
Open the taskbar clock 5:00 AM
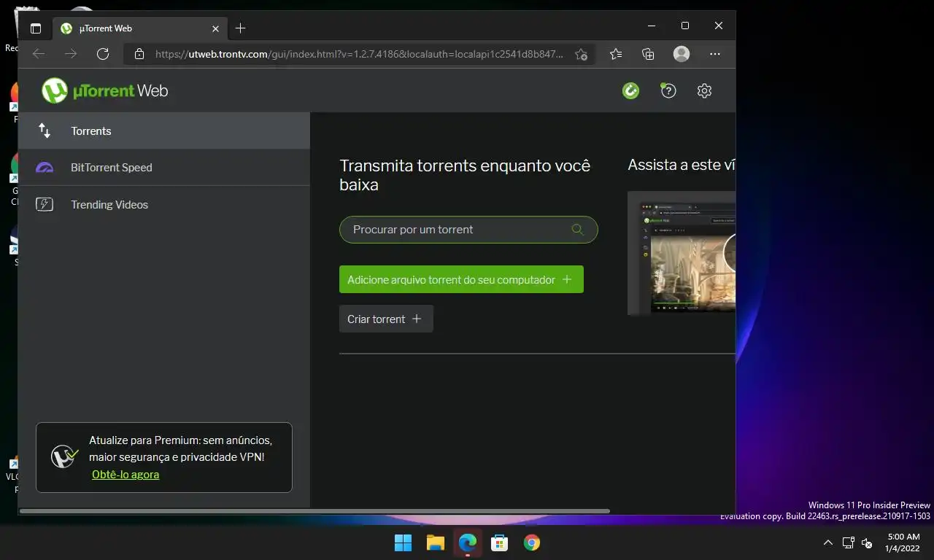click(903, 542)
